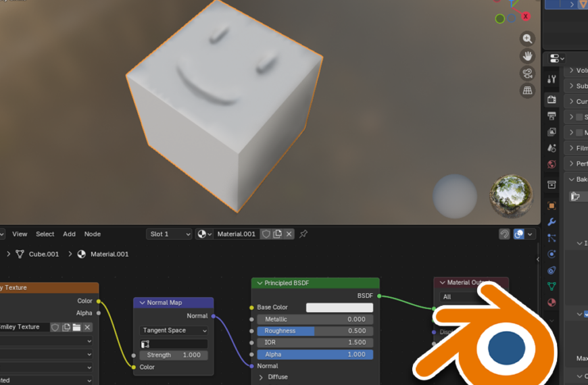The image size is (588, 385).
Task: Open the Collection properties box tab
Action: [552, 184]
